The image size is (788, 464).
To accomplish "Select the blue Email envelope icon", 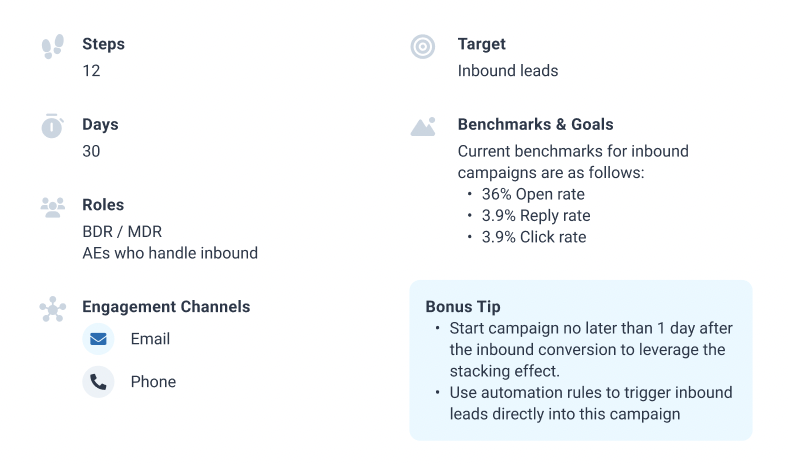I will (98, 339).
